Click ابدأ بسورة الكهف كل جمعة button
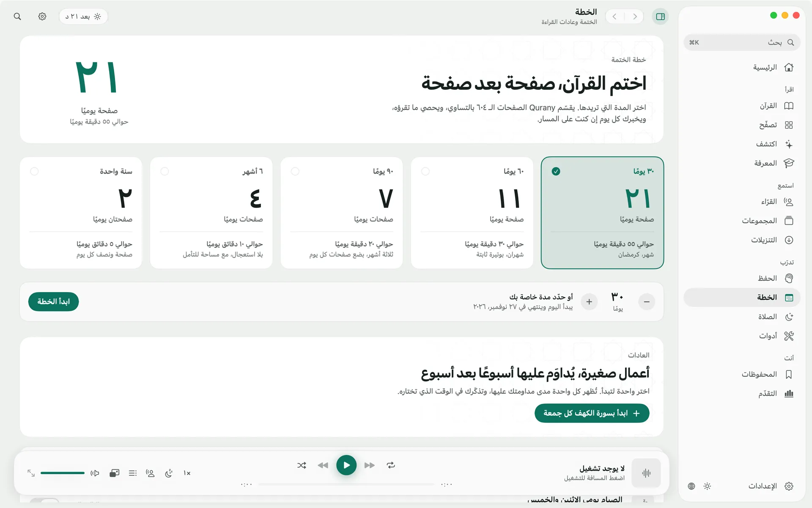This screenshot has height=508, width=812. click(x=592, y=413)
